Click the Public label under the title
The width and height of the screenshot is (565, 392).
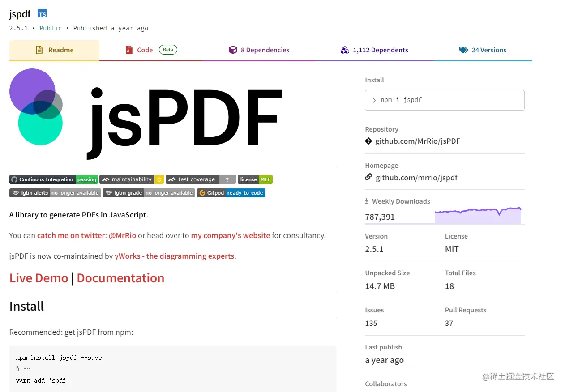51,28
